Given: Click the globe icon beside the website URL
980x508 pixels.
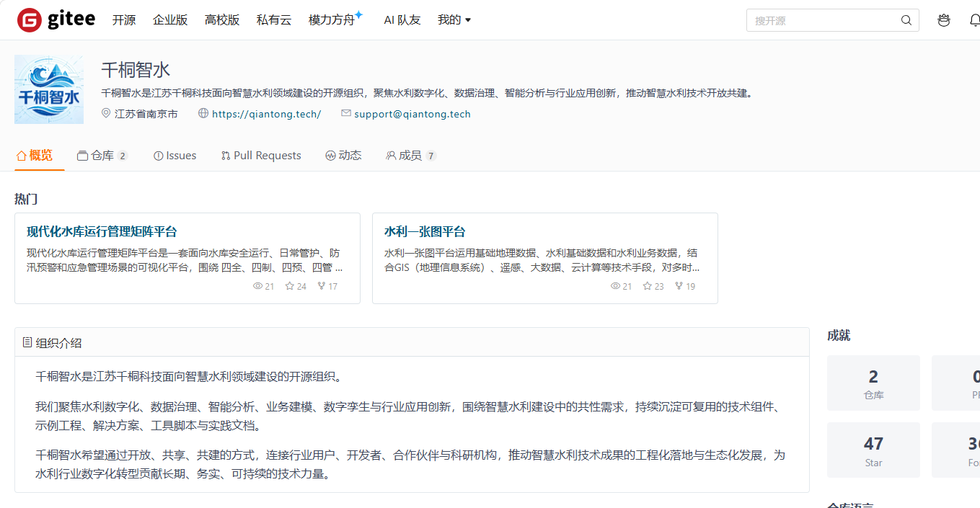Looking at the screenshot, I should 203,114.
